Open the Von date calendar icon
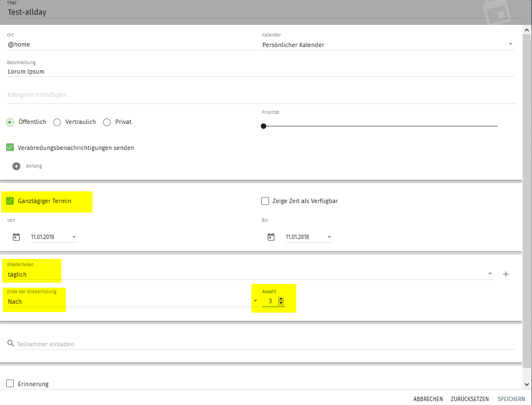 [16, 237]
